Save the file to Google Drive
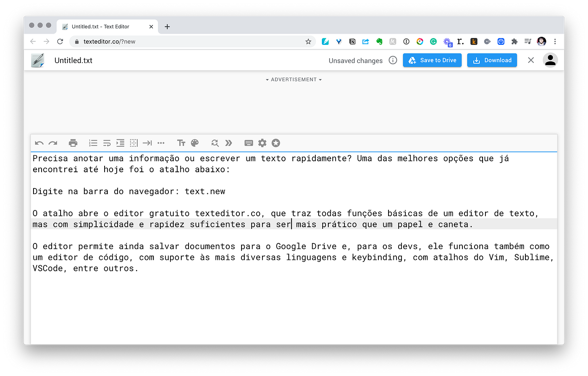 coord(432,60)
